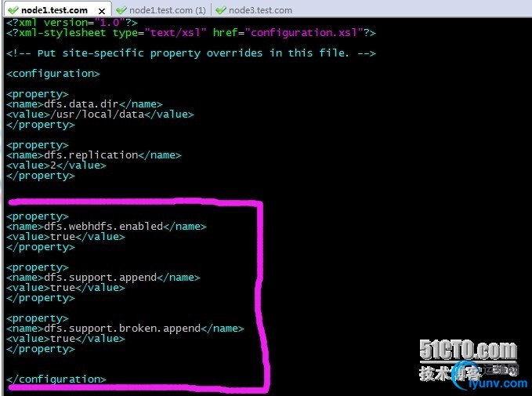Click the closing </configuration> tag

(56, 380)
